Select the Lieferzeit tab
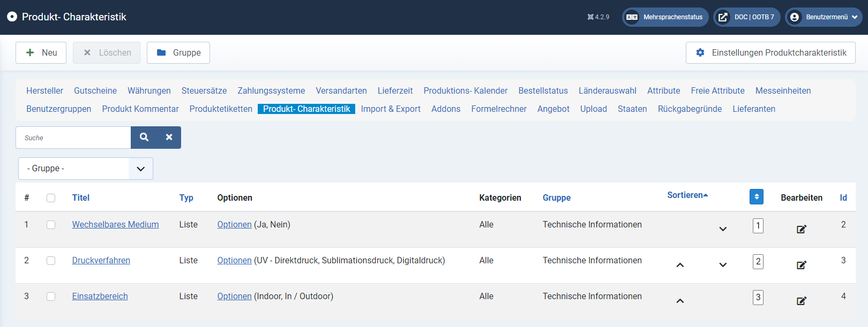This screenshot has height=327, width=868. click(x=395, y=91)
